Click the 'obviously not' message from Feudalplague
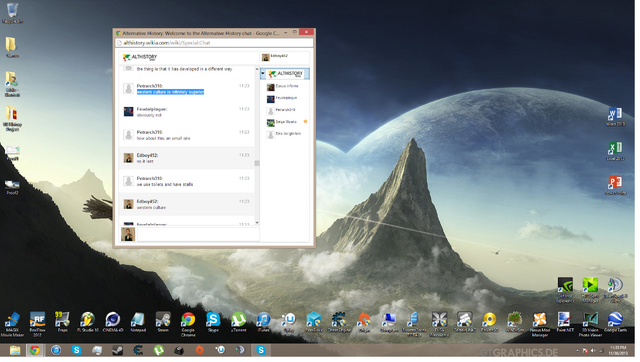The width and height of the screenshot is (640, 362). click(x=149, y=115)
